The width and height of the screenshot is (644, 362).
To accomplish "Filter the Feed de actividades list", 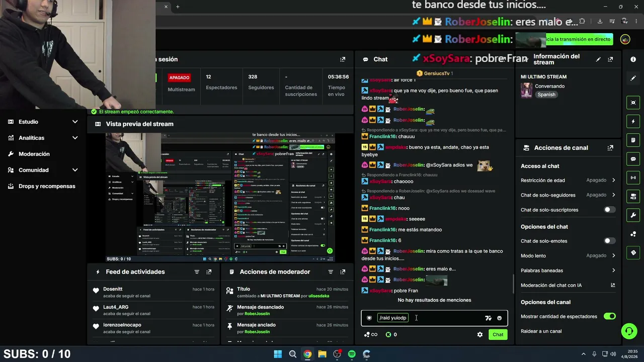I will coord(197,272).
